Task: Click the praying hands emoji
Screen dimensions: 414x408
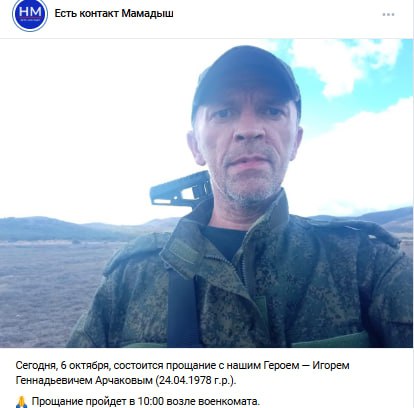Action: point(22,402)
